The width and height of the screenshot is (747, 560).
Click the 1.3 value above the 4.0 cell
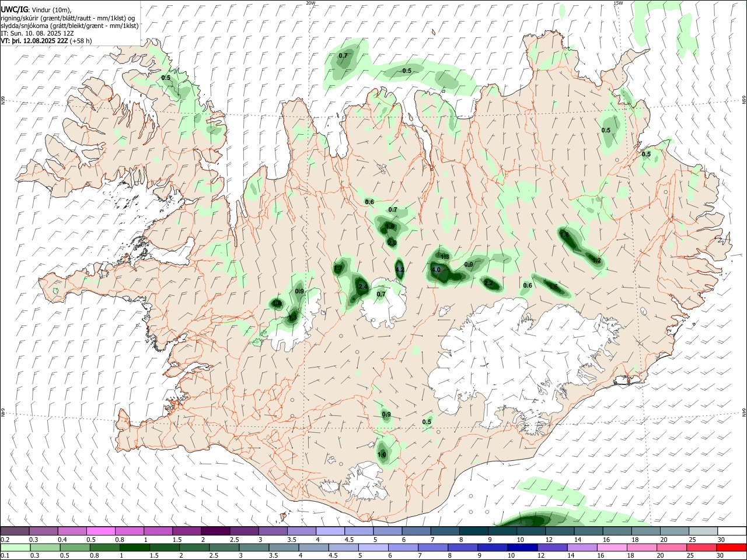(x=445, y=257)
